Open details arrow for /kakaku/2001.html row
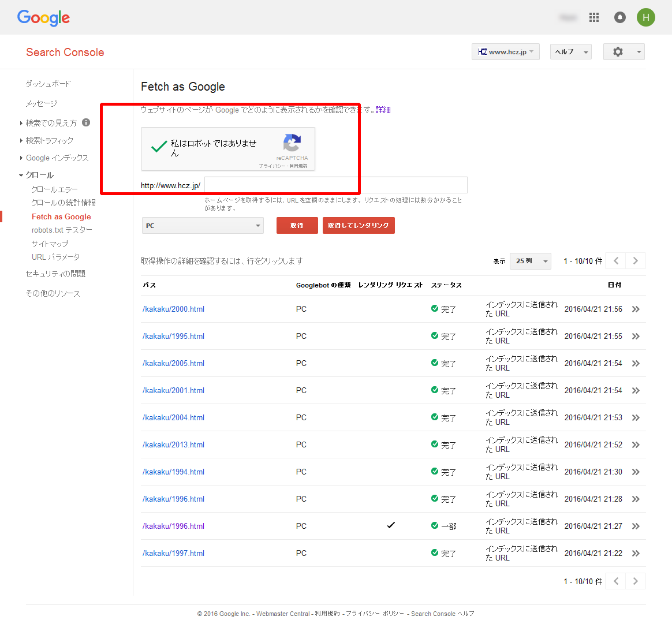Screen dimensions: 672x620 [636, 391]
